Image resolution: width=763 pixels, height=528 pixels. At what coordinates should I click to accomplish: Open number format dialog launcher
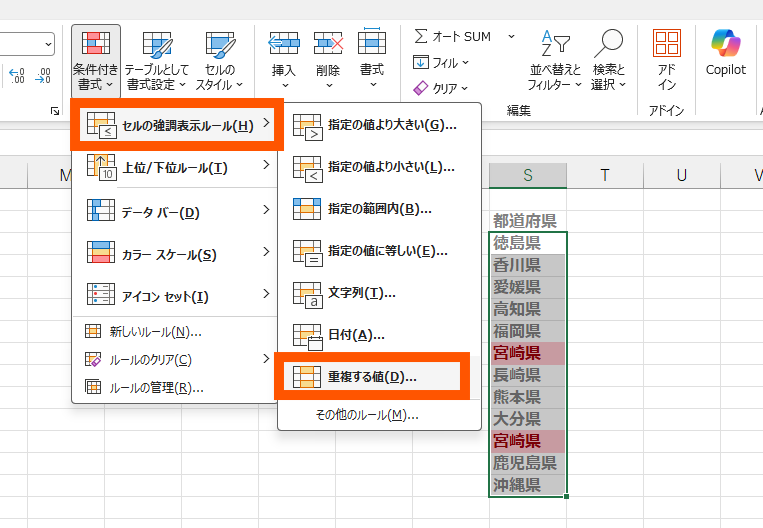tap(55, 111)
